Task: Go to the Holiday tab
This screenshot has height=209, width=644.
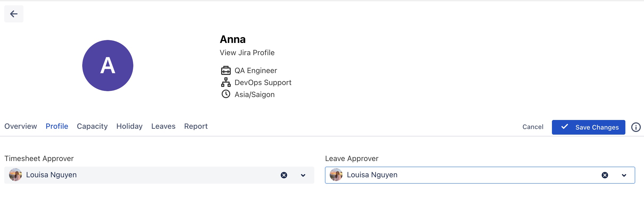Action: pyautogui.click(x=129, y=126)
